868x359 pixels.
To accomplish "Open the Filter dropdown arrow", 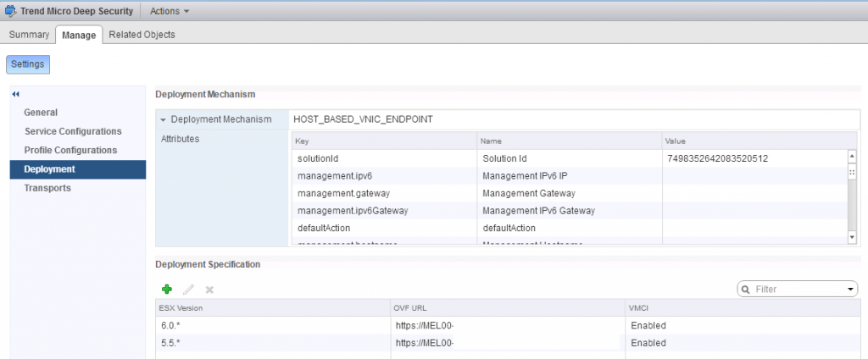I will tap(851, 290).
